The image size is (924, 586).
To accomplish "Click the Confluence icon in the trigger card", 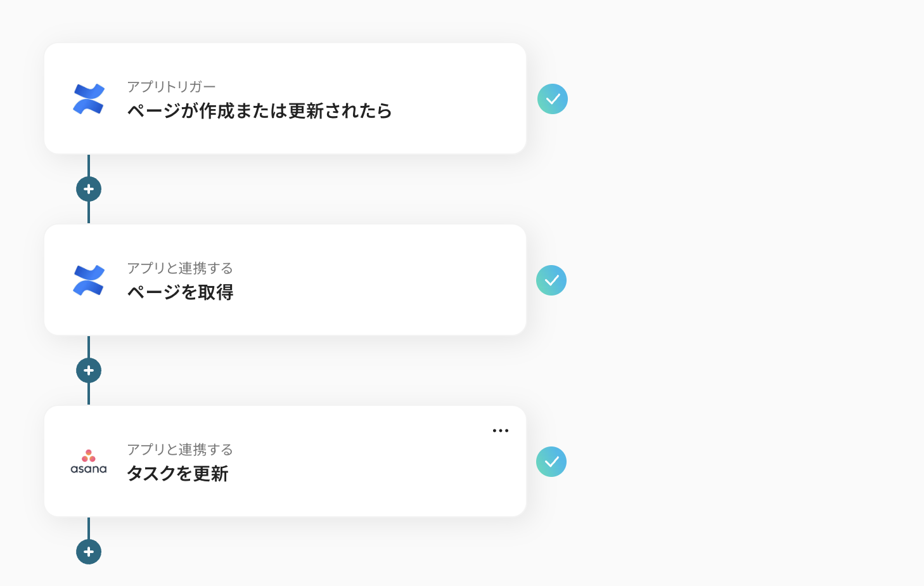I will (88, 99).
